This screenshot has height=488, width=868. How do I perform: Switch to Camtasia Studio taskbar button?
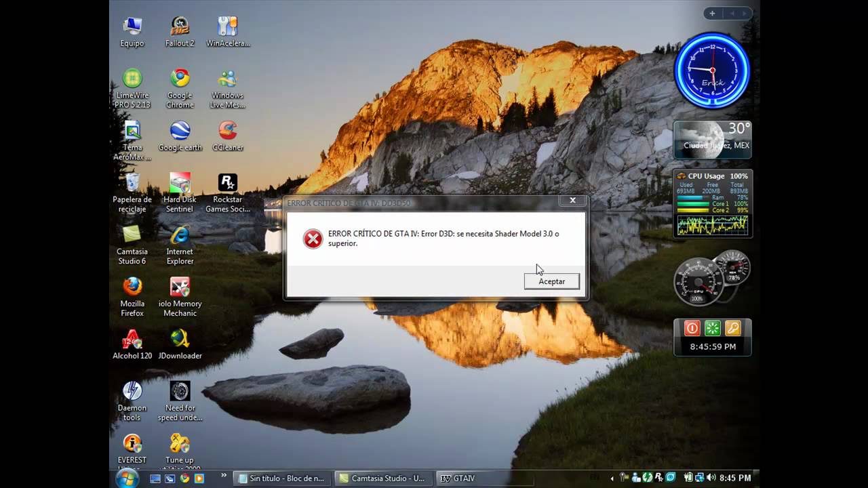383,479
